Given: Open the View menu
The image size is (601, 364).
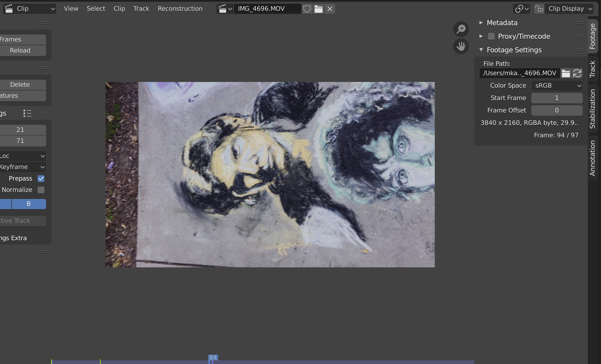Looking at the screenshot, I should 71,9.
